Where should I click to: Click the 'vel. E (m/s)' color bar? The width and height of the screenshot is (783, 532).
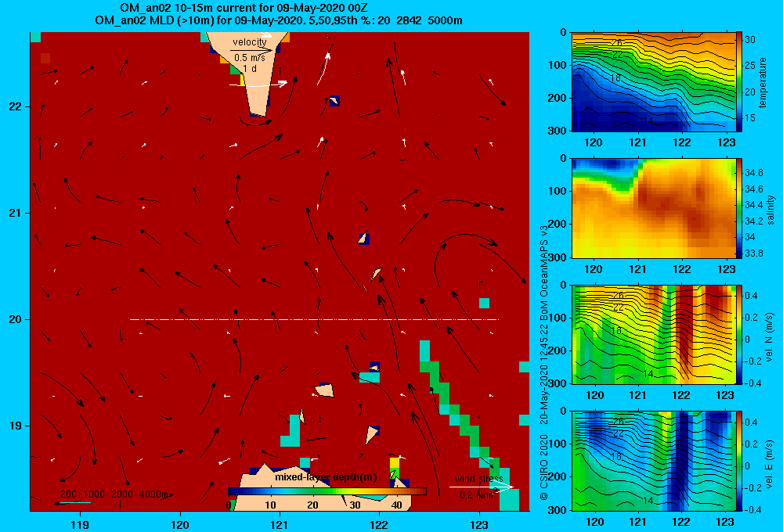point(739,461)
